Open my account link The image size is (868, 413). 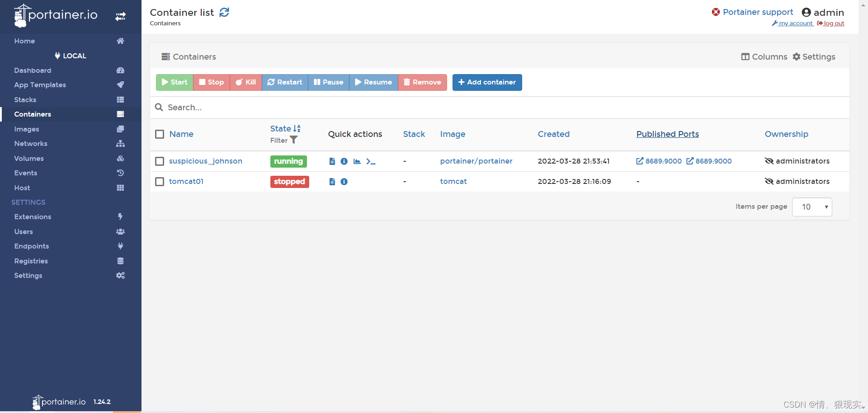793,23
